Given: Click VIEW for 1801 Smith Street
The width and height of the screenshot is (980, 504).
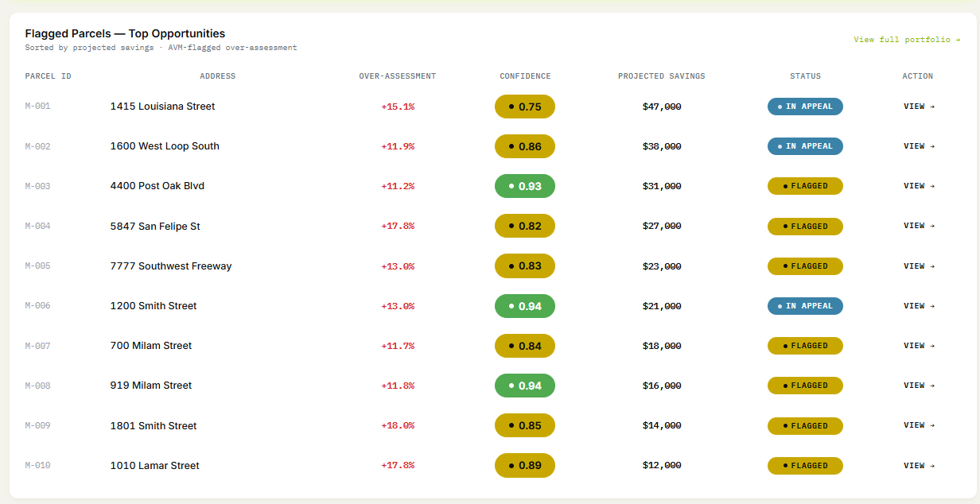Looking at the screenshot, I should point(919,425).
